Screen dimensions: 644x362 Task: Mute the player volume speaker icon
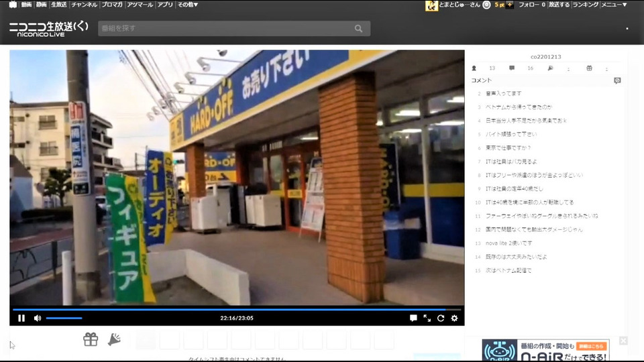coord(38,318)
